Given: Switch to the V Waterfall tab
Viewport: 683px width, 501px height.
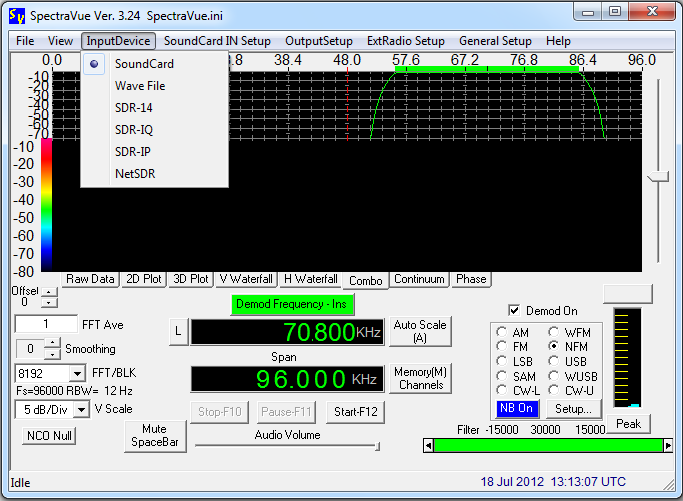Looking at the screenshot, I should pyautogui.click(x=246, y=280).
